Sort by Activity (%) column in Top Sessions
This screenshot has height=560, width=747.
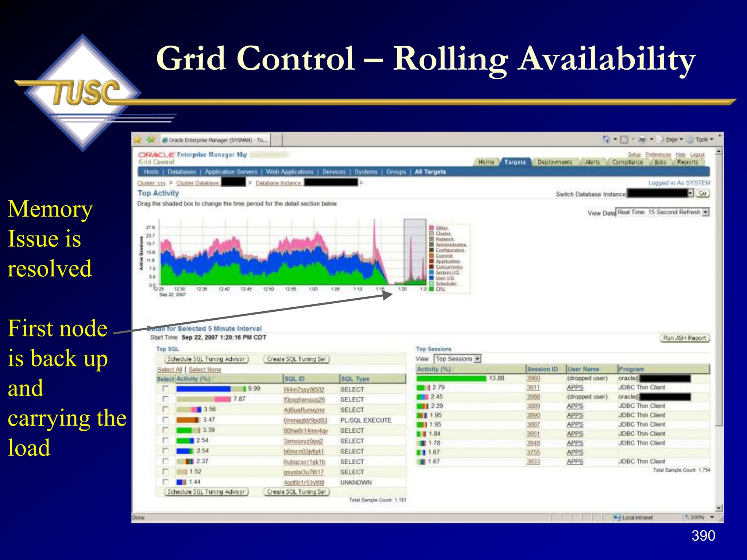pyautogui.click(x=434, y=369)
